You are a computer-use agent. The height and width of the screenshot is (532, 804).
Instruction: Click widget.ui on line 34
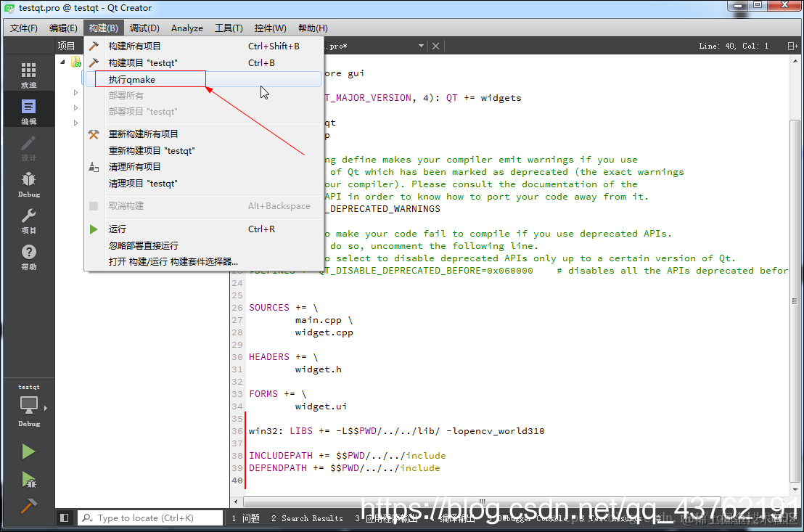321,406
